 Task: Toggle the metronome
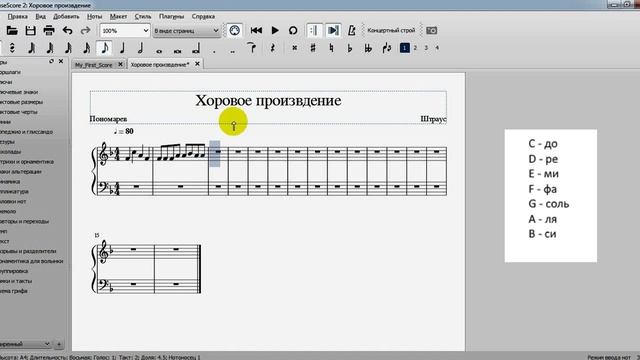coord(351,31)
